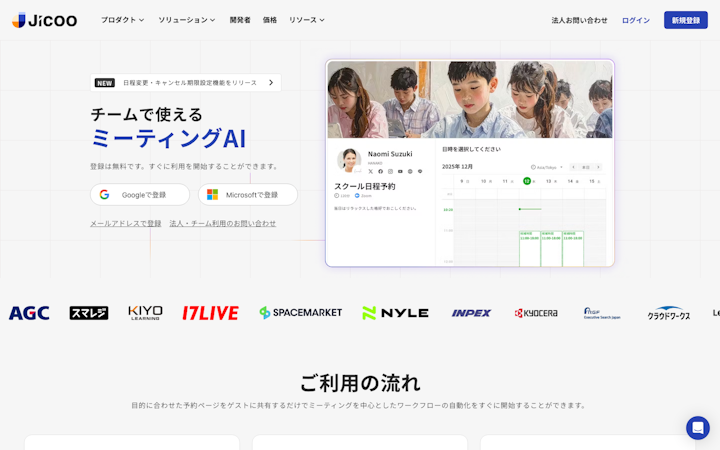Screen dimensions: 720x450
Task: Click メールアドレスで登録 link
Action: click(x=125, y=224)
